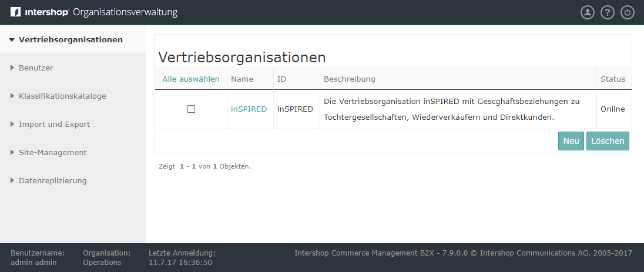Image resolution: width=644 pixels, height=272 pixels.
Task: Open Vertriebsorganisationen menu item
Action: (71, 40)
